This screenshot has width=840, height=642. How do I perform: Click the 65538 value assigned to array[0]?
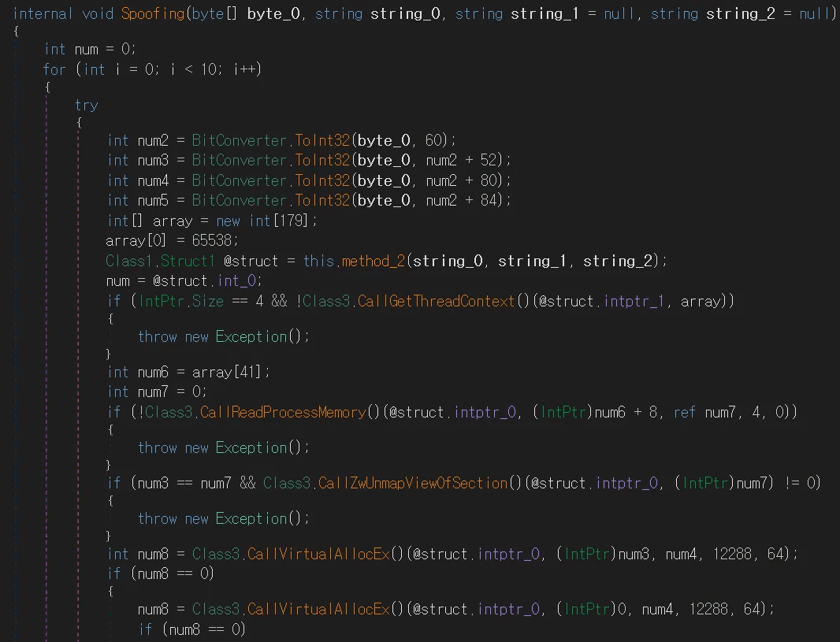(x=211, y=240)
